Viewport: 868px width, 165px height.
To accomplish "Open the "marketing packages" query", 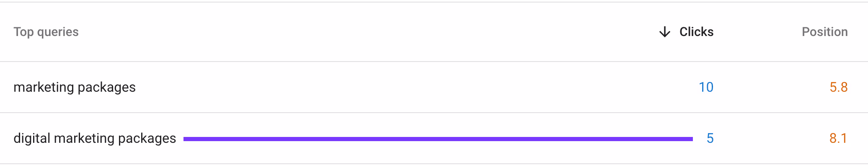I will [x=75, y=87].
